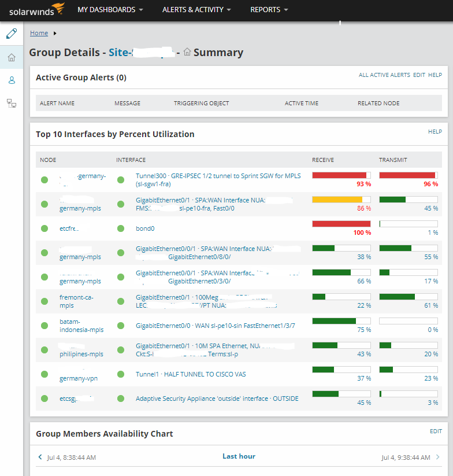Click node status dot for fremont-ca-mpls
Image resolution: width=453 pixels, height=476 pixels.
point(44,301)
